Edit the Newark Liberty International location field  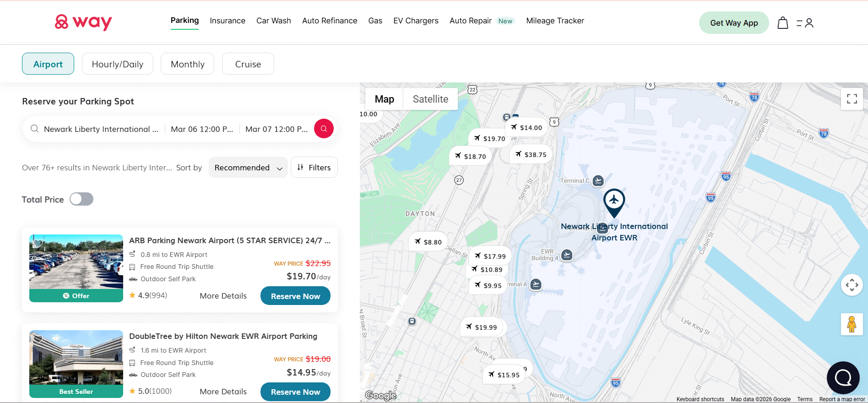(101, 129)
